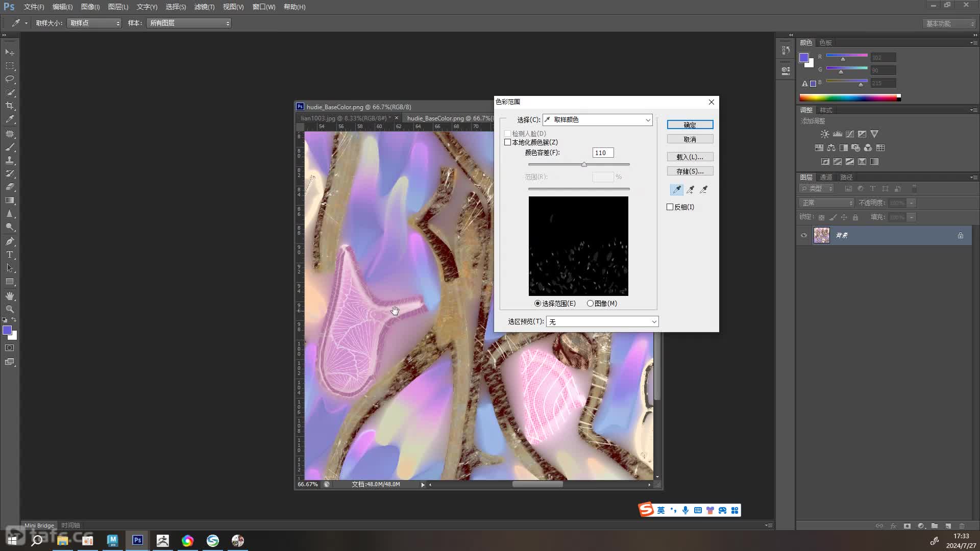Switch to the 色板 swatches tab

(825, 43)
